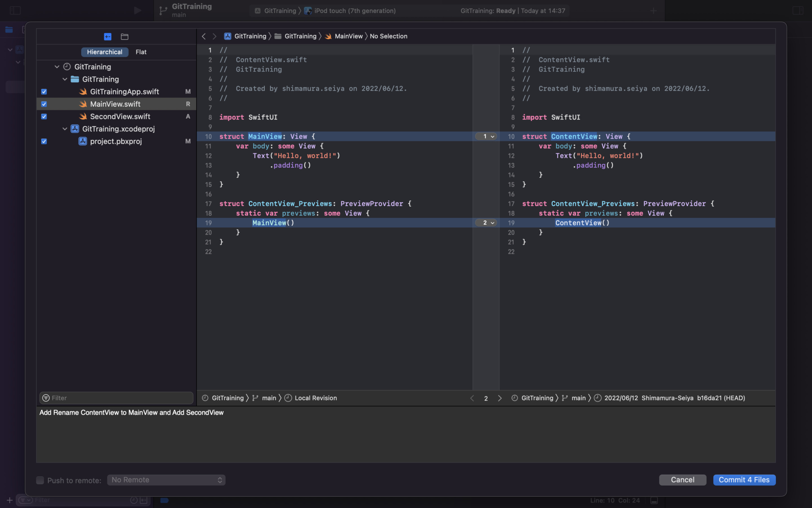The width and height of the screenshot is (812, 508).
Task: Click the navigator toggle icon top-left
Action: [x=15, y=10]
